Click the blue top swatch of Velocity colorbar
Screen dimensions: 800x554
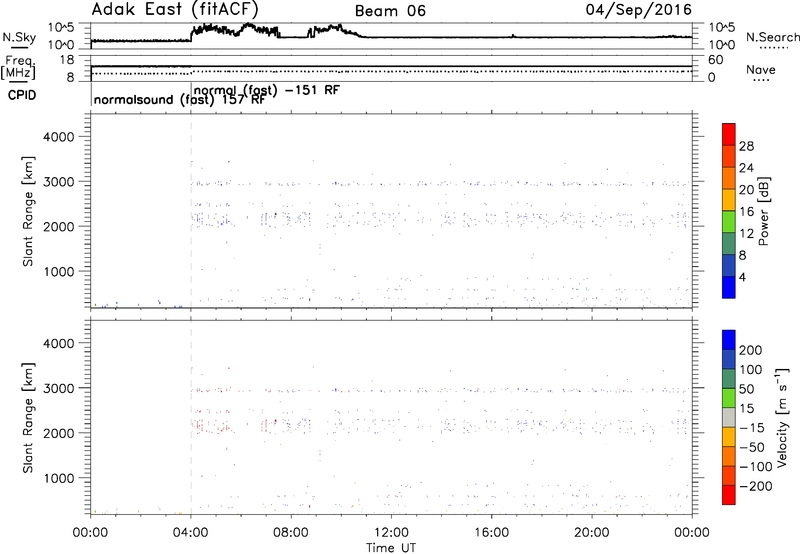729,340
